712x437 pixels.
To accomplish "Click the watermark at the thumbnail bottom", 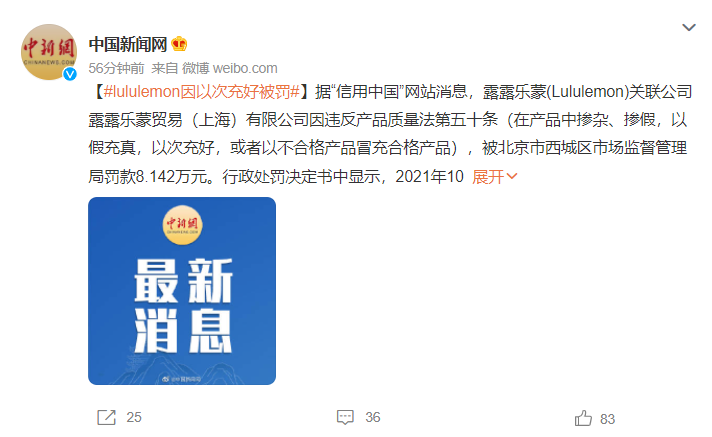I will [x=182, y=378].
